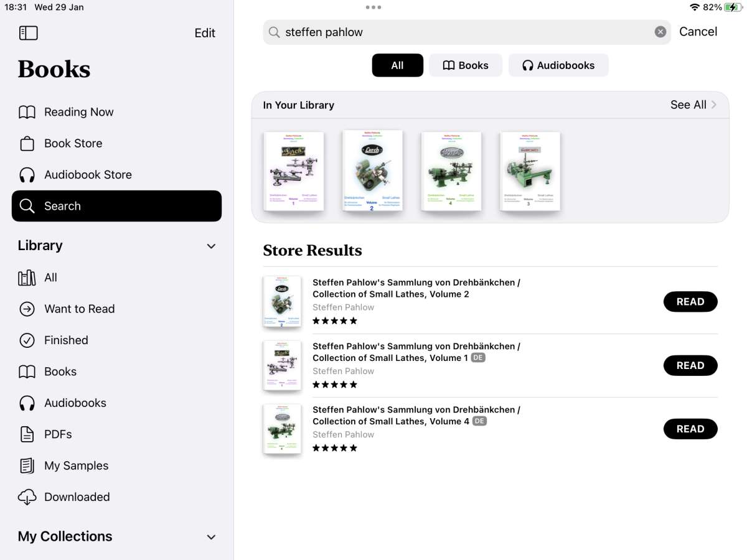747x560 pixels.
Task: Tap Cancel next to search field
Action: point(698,32)
